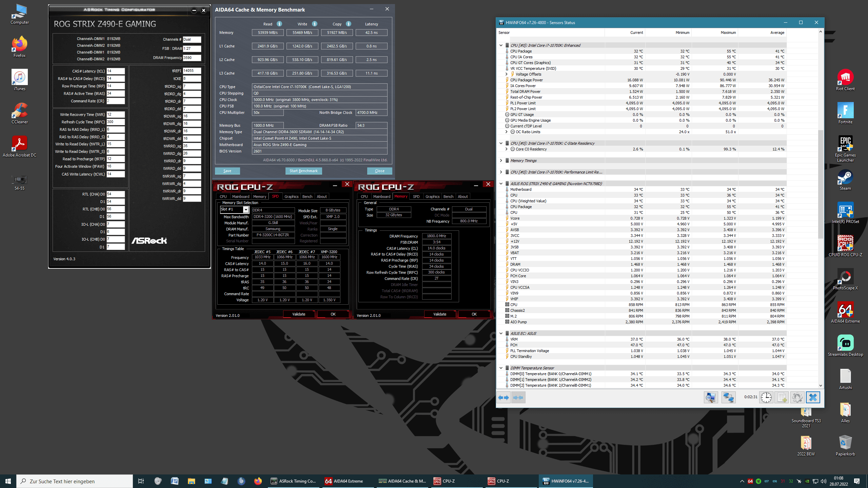Reset HWiNFO elapsed time clock icon
868x488 pixels.
coord(766,398)
